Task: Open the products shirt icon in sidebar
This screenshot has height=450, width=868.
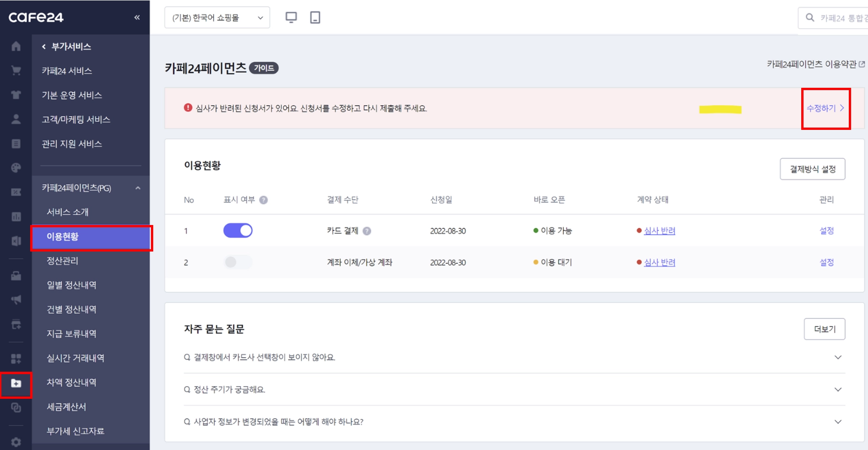Action: [16, 95]
